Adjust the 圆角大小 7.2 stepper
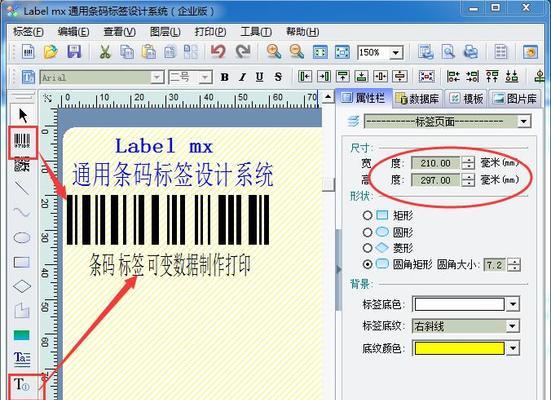 pyautogui.click(x=514, y=265)
